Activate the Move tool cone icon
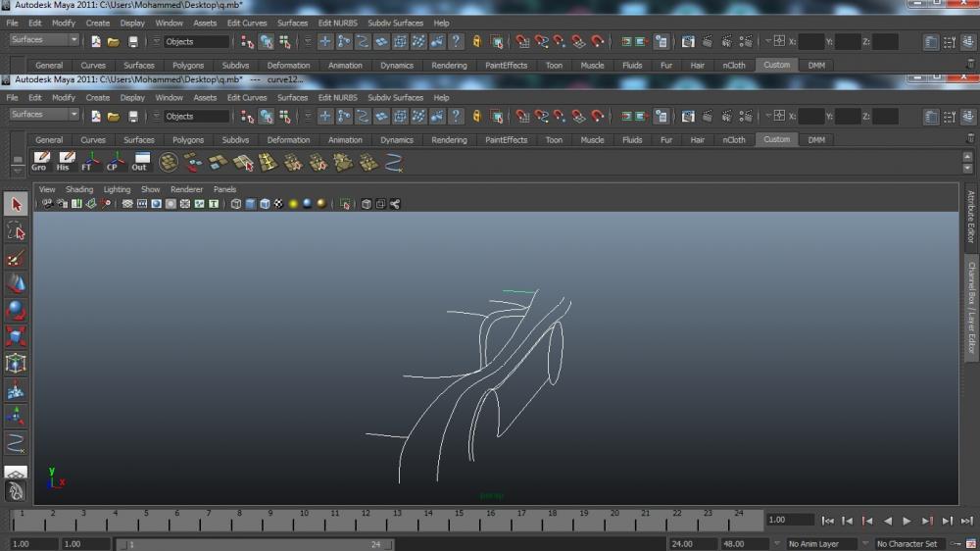The image size is (980, 551). coord(16,284)
